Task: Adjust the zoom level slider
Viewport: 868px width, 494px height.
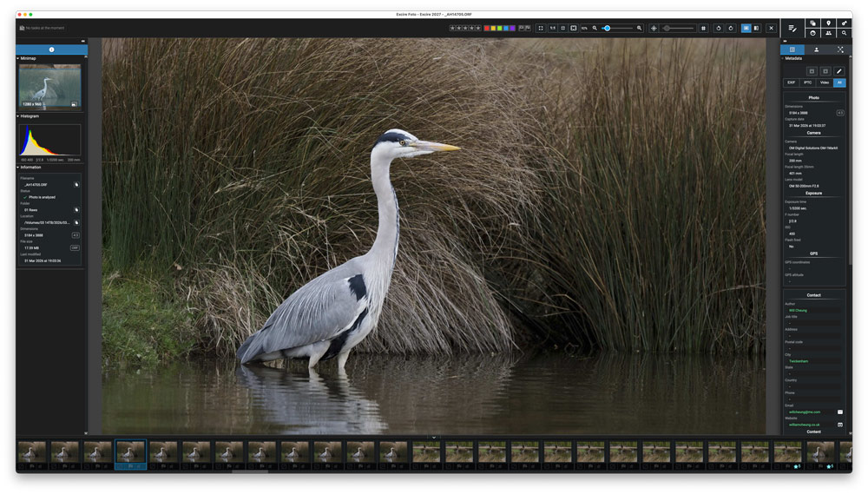Action: click(x=617, y=29)
